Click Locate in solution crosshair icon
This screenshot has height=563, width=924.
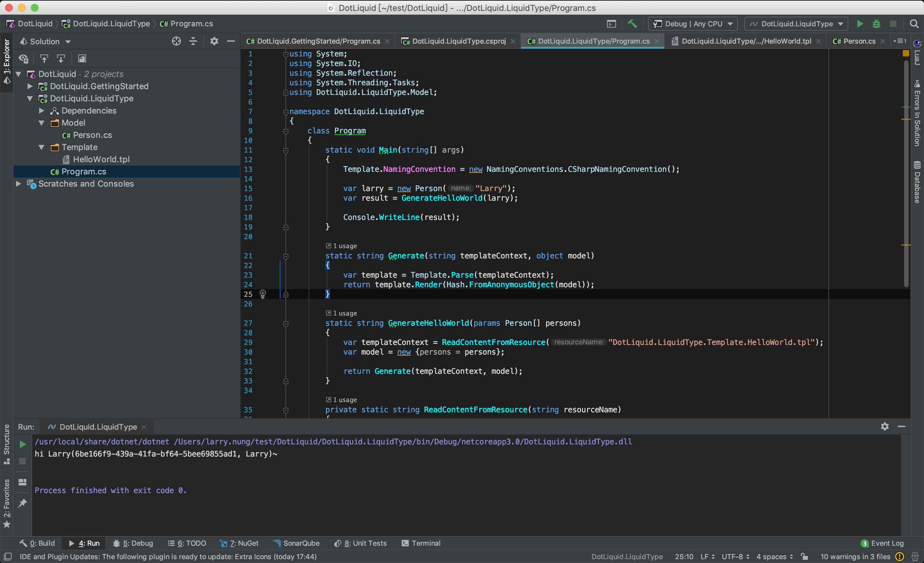tap(176, 41)
